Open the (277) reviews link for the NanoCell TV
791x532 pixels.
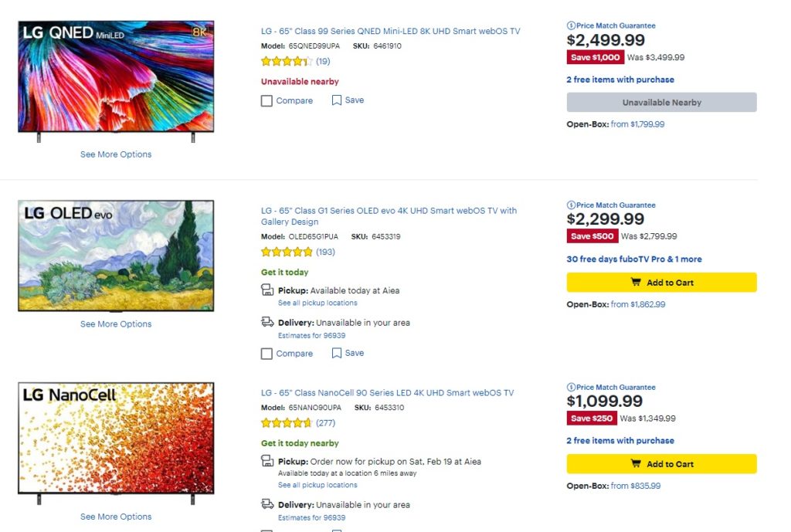pos(327,422)
